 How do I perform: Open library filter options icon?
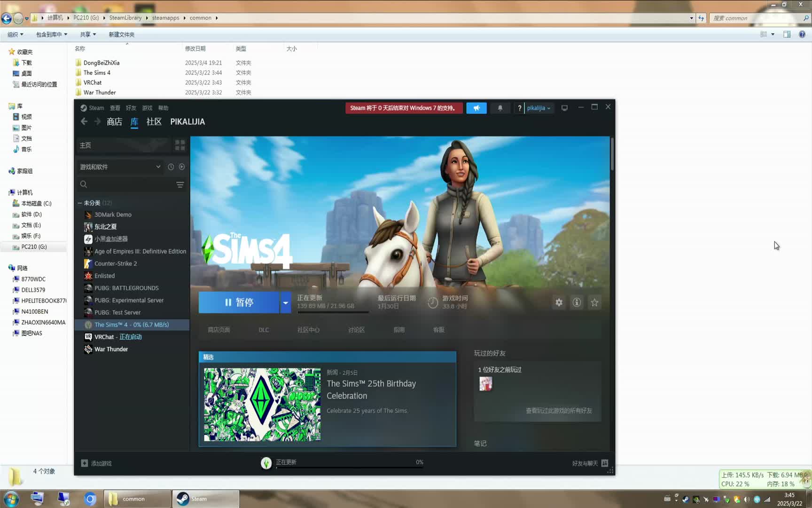pos(180,184)
